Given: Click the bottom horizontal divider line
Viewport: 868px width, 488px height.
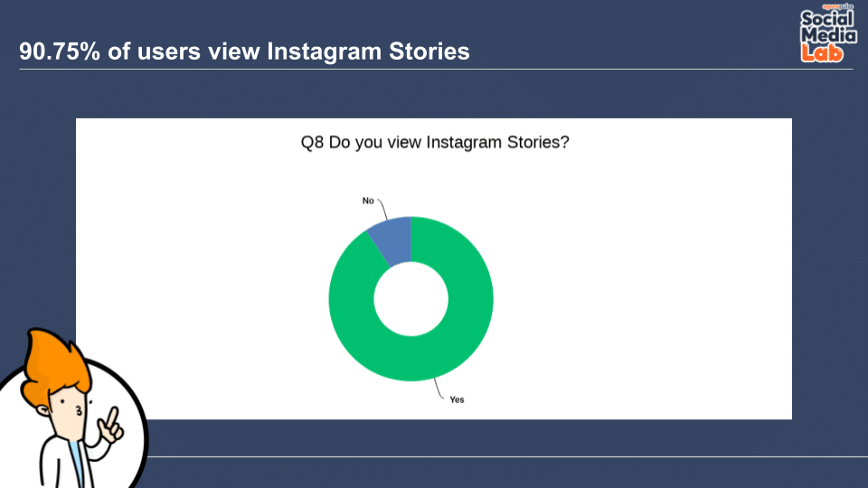Looking at the screenshot, I should tap(506, 456).
